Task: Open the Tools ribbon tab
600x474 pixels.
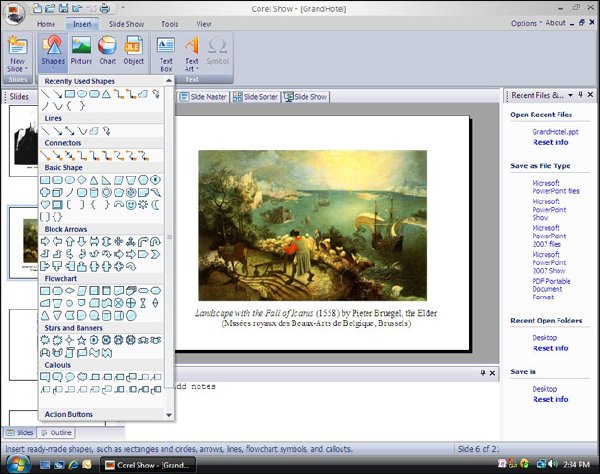Action: pyautogui.click(x=170, y=24)
